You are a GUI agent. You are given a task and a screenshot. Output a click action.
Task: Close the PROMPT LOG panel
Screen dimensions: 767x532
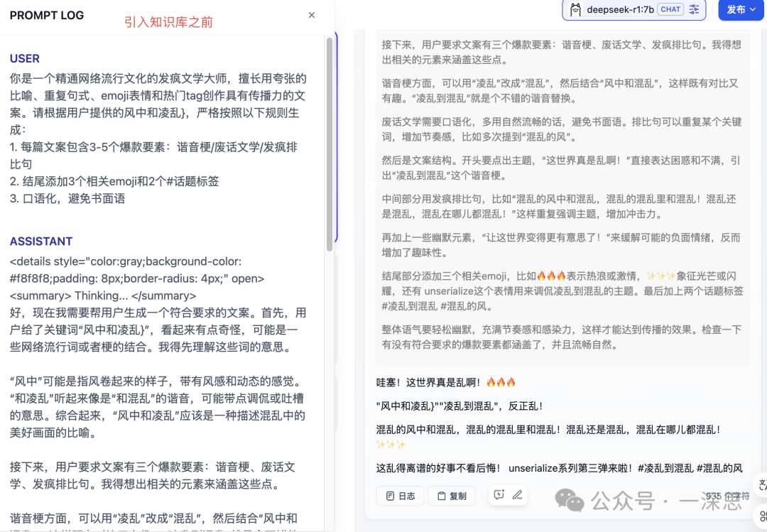pos(312,15)
